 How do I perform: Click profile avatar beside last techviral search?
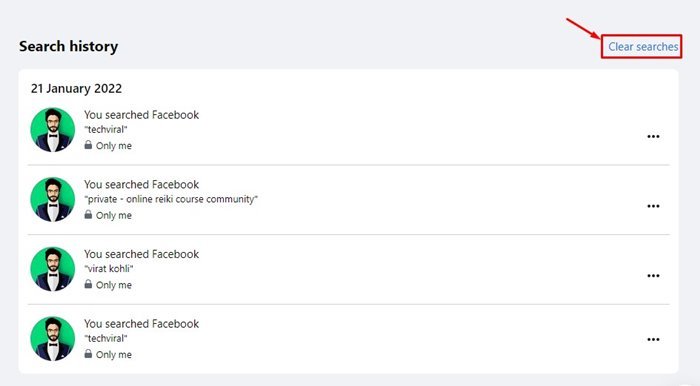click(53, 339)
